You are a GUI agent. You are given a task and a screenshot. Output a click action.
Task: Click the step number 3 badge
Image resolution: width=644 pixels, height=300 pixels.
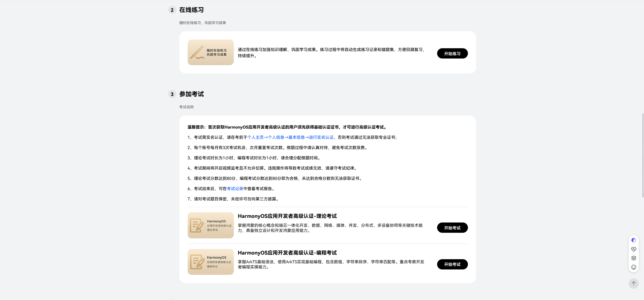point(172,94)
